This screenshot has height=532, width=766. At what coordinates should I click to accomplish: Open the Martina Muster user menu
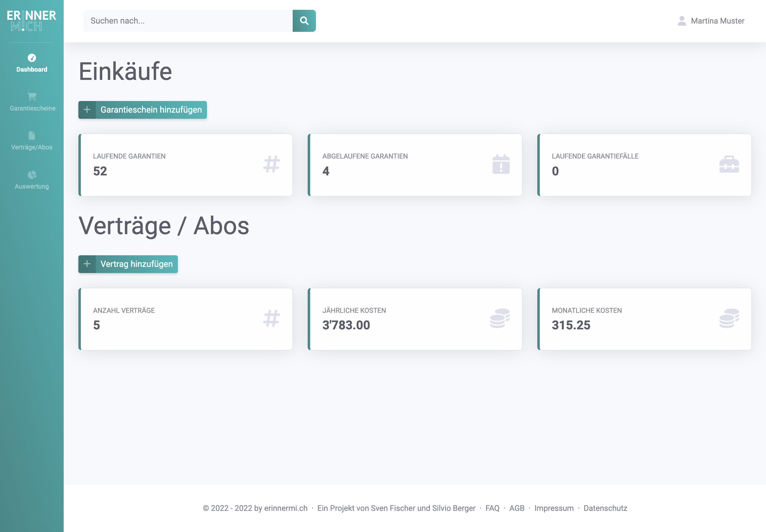(717, 21)
